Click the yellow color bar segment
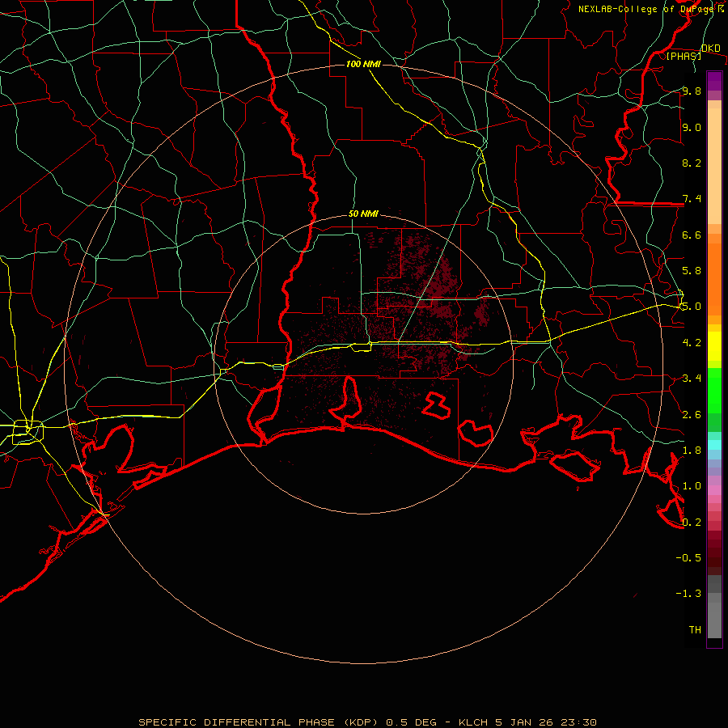 point(714,346)
